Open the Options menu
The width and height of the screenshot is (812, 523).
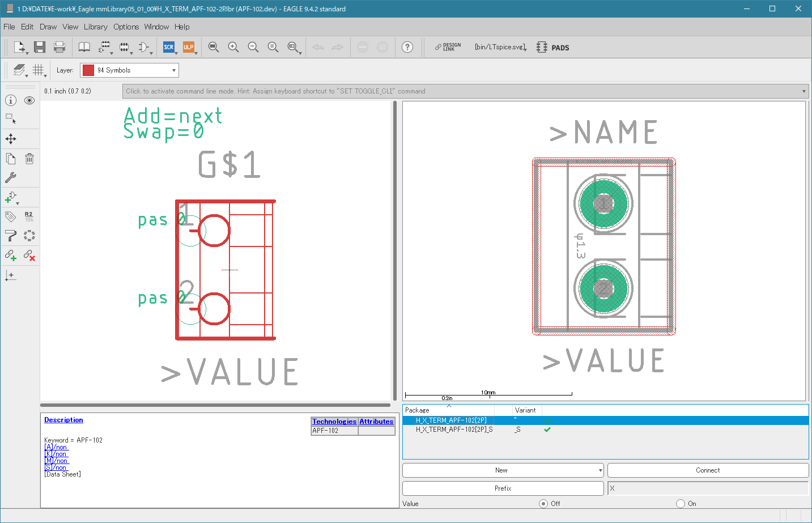pyautogui.click(x=126, y=27)
